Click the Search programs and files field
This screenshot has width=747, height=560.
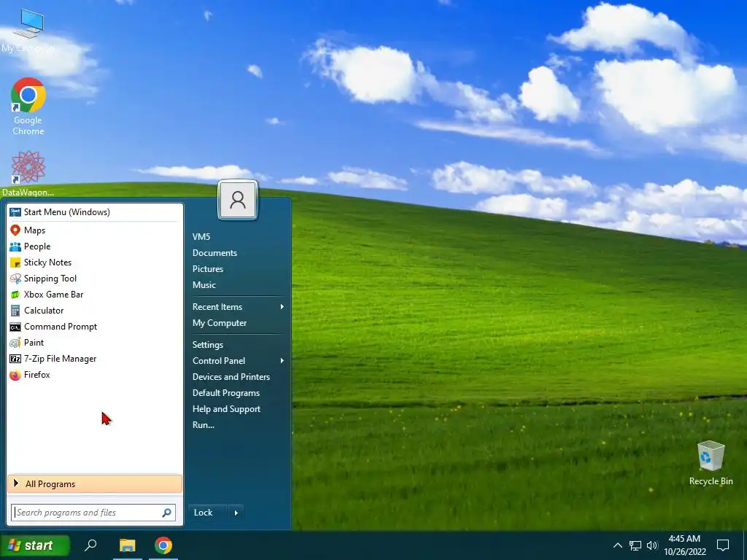pos(93,513)
